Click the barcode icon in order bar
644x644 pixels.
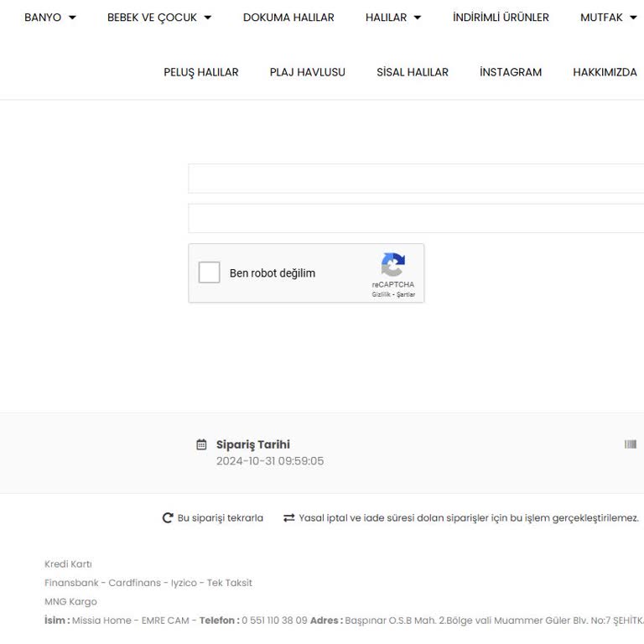[x=631, y=444]
